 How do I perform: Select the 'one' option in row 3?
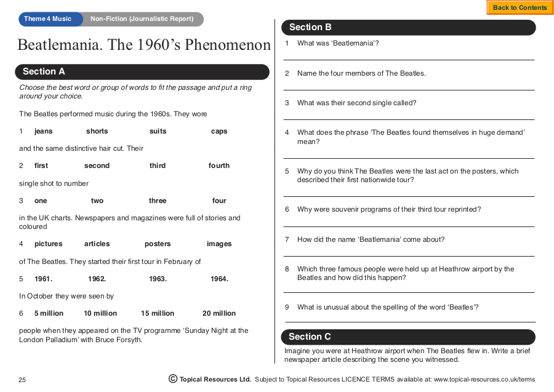[41, 201]
